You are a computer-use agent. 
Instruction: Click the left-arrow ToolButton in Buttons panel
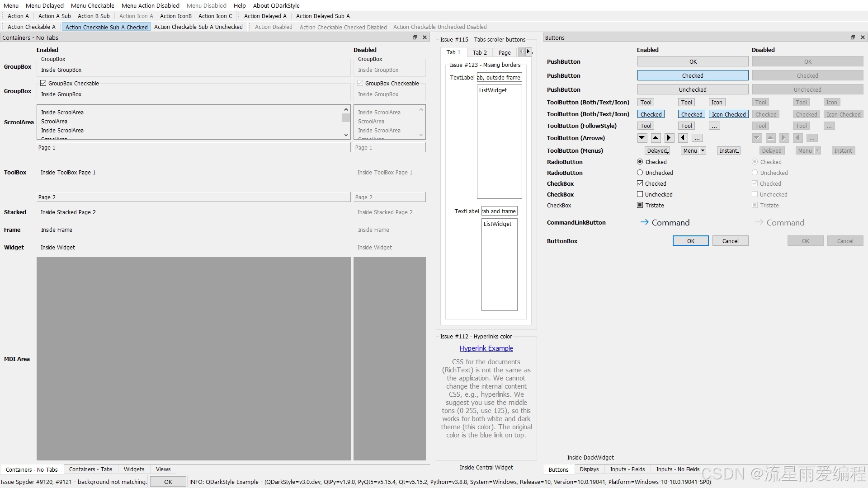pos(683,138)
